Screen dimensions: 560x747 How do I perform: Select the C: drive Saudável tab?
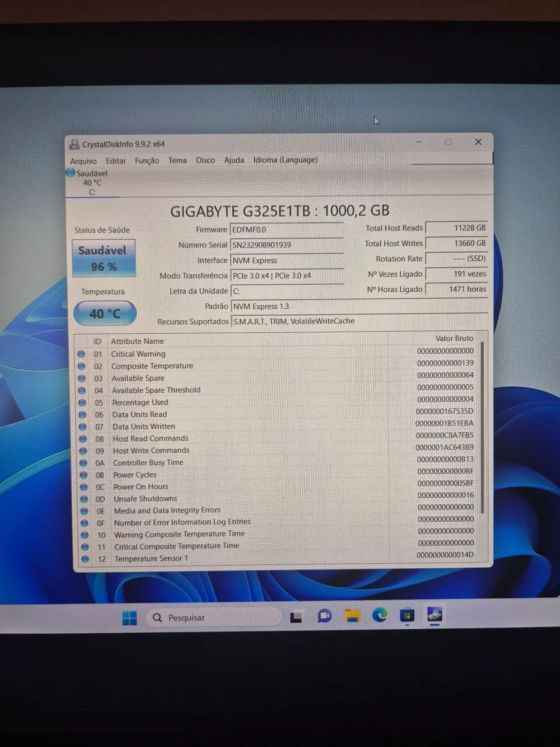(x=92, y=183)
